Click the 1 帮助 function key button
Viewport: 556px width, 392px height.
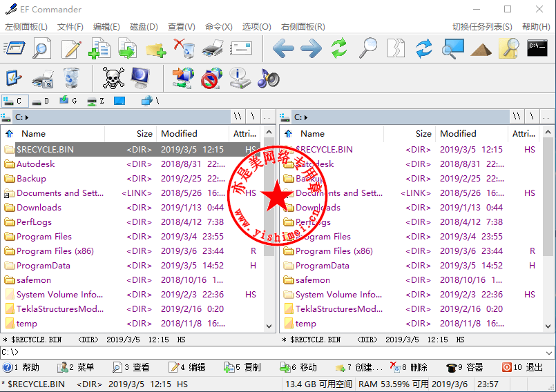[x=21, y=367]
